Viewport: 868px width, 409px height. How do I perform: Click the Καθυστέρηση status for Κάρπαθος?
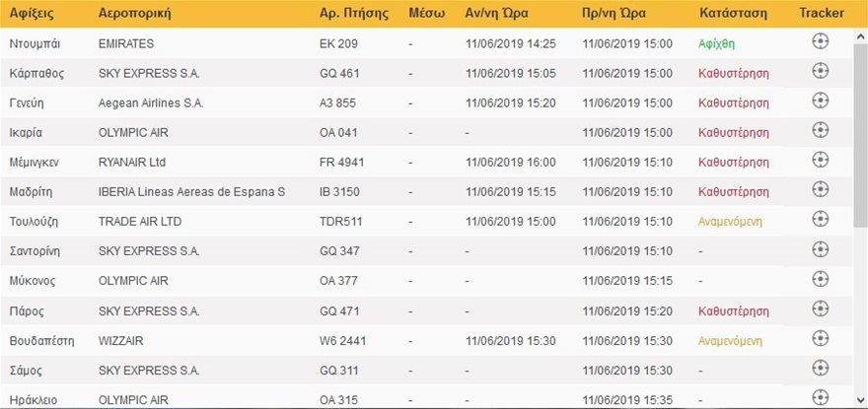pos(734,74)
